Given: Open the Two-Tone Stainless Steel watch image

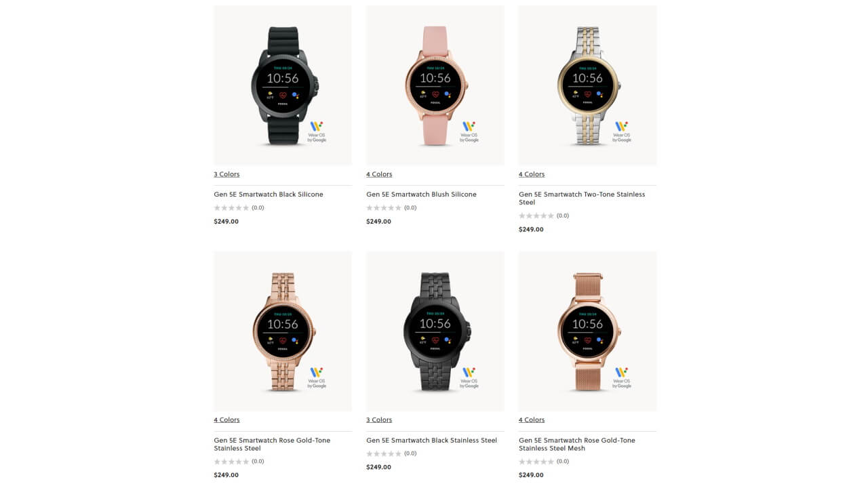Looking at the screenshot, I should (588, 85).
